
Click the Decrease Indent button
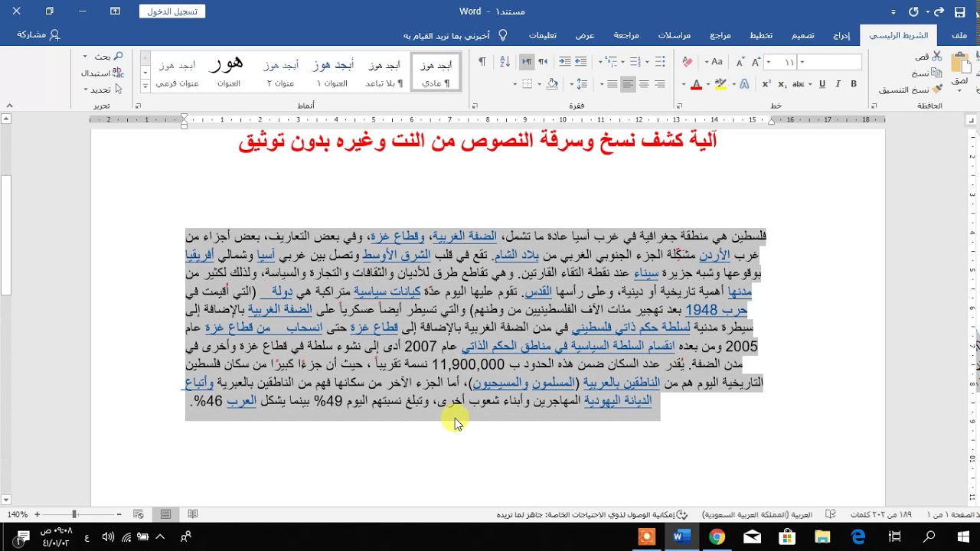point(580,62)
